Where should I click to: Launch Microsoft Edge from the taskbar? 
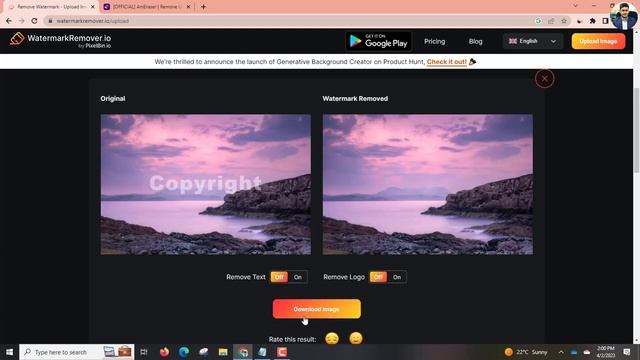click(x=184, y=352)
